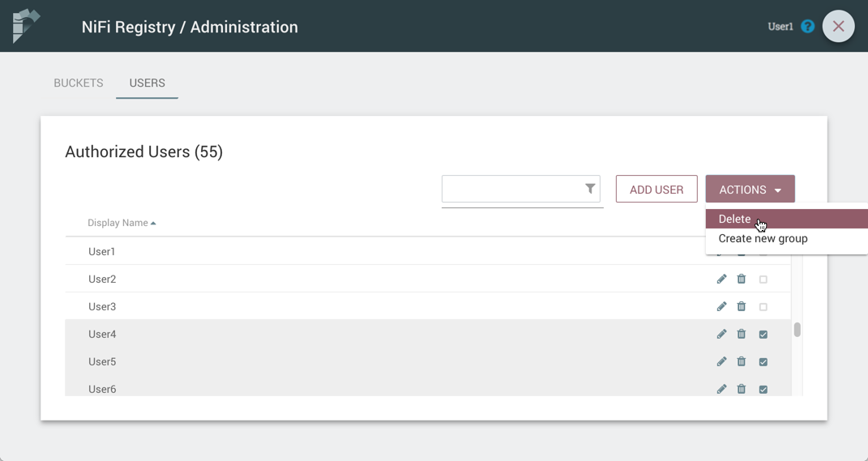This screenshot has height=461, width=868.
Task: Edit User6 via pencil icon
Action: (721, 390)
